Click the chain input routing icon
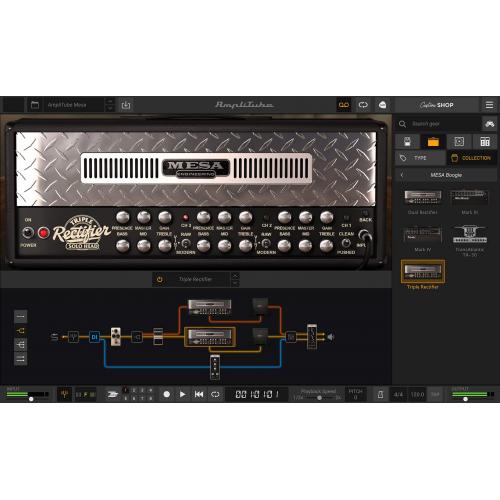The width and height of the screenshot is (500, 500). click(54, 337)
